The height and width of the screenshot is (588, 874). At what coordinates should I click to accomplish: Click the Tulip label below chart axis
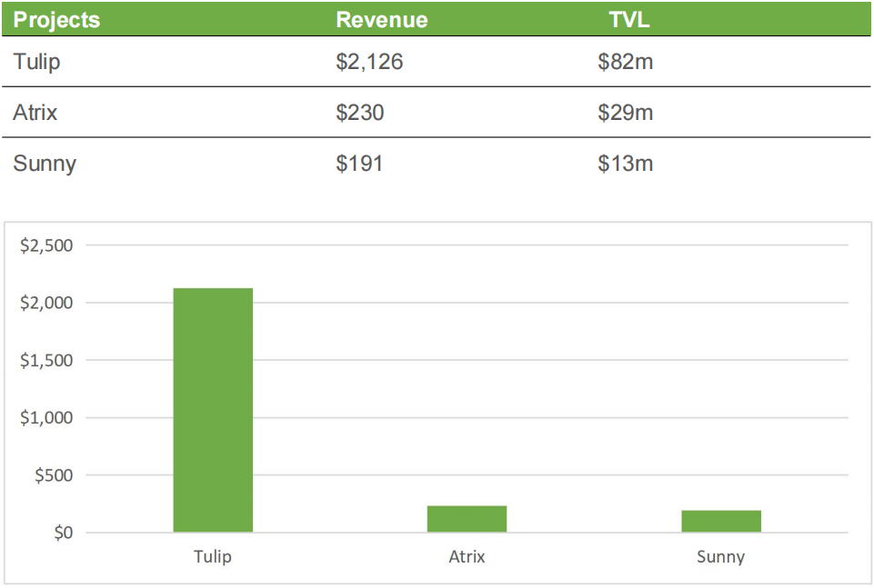[213, 557]
